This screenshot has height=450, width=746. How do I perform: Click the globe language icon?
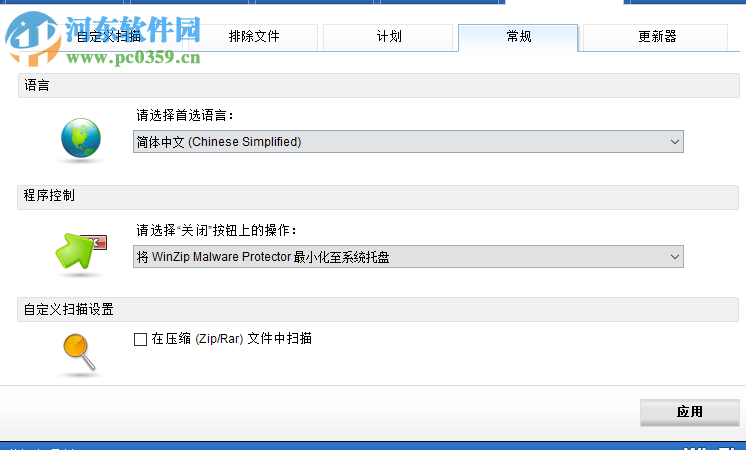(x=81, y=138)
